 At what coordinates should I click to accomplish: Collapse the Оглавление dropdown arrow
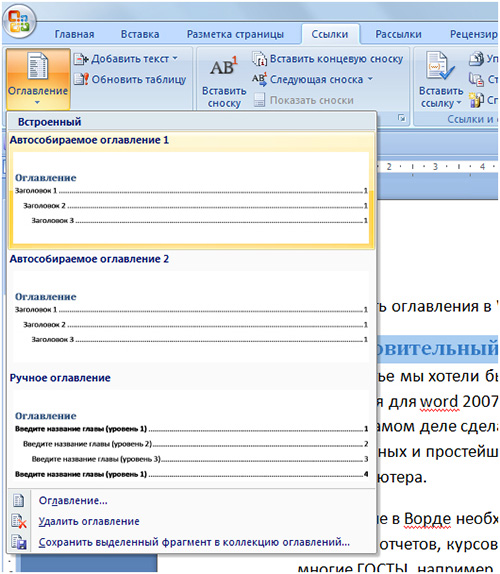38,103
